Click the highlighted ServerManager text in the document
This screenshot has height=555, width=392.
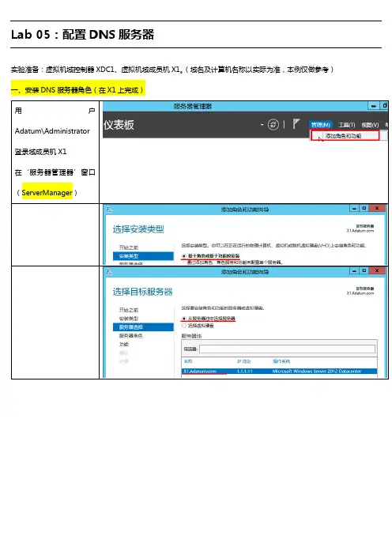(x=47, y=193)
